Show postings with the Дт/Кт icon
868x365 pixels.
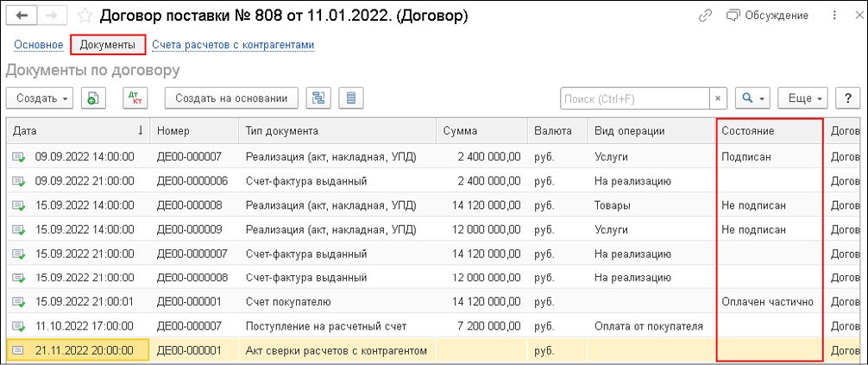tap(135, 98)
